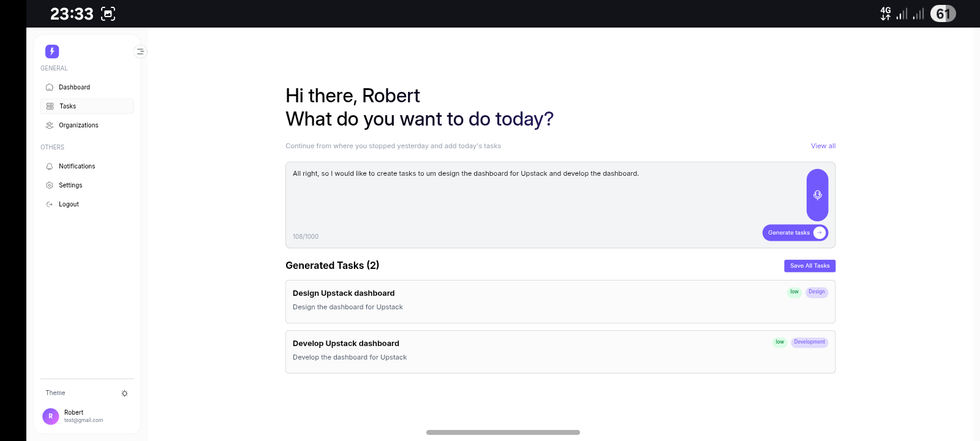This screenshot has width=980, height=441.
Task: Click the screen capture icon beside the clock
Action: pos(108,13)
